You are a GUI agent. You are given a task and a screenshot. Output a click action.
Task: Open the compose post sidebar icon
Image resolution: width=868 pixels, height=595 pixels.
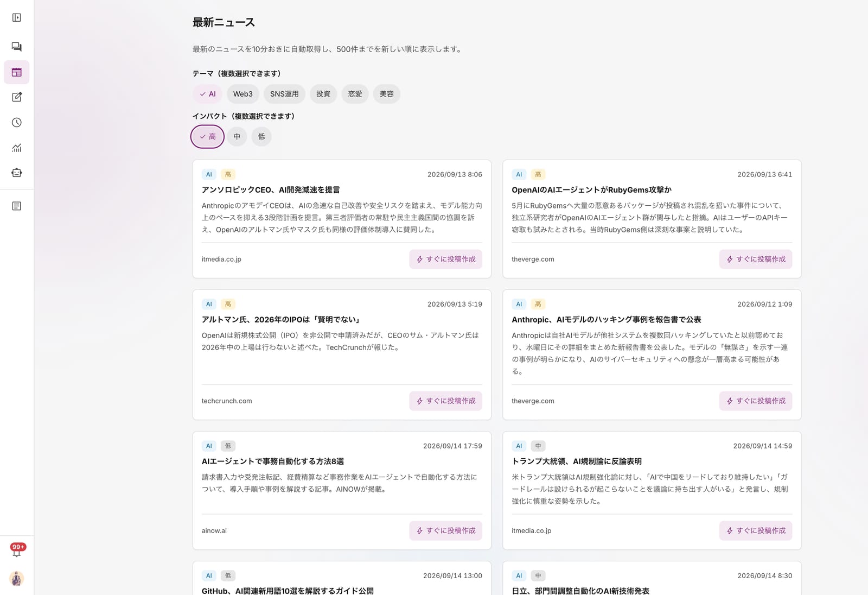pyautogui.click(x=17, y=97)
